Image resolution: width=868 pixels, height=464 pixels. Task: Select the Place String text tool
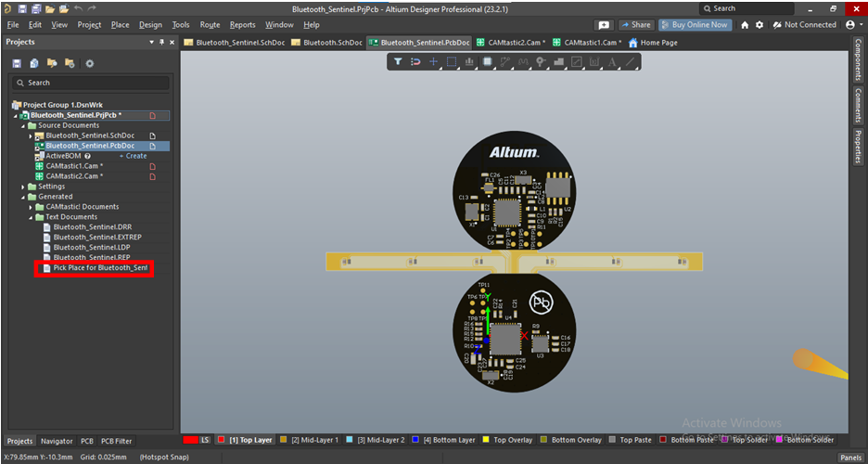pyautogui.click(x=611, y=62)
